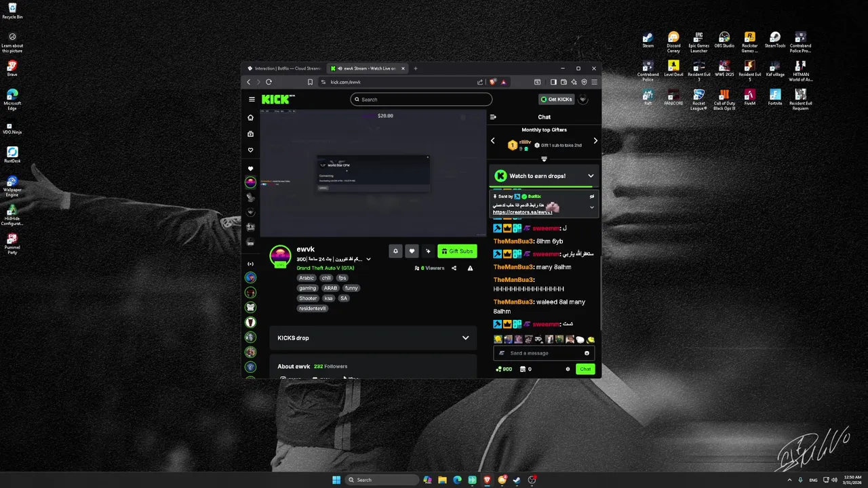Show previous Monthly top Gifters slide
Viewport: 868px width, 488px height.
coord(493,140)
